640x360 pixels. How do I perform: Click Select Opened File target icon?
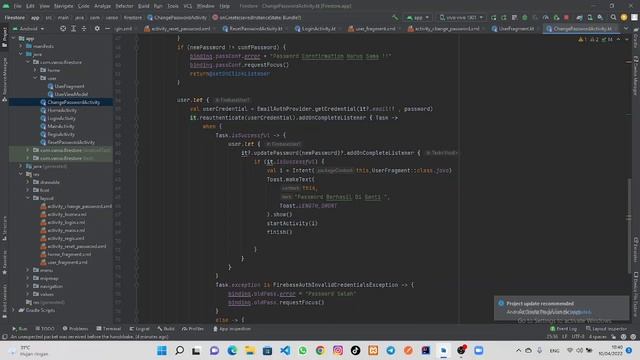pyautogui.click(x=63, y=29)
